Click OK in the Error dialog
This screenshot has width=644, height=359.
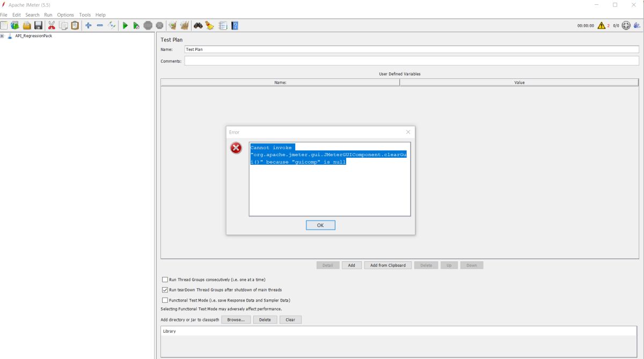320,225
